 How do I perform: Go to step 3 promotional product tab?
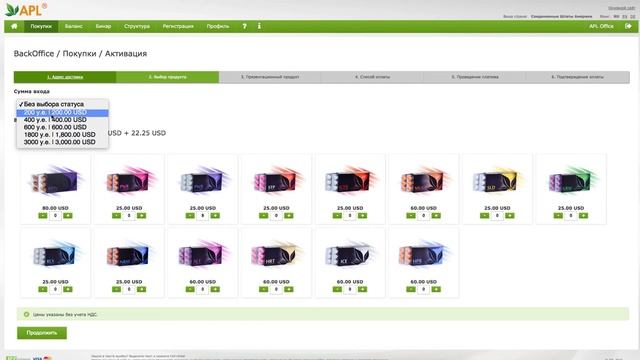click(x=270, y=77)
